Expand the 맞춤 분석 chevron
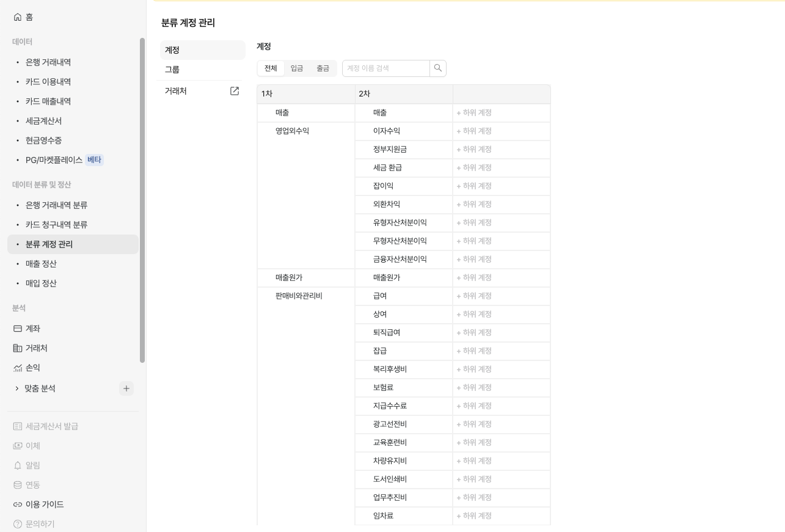The width and height of the screenshot is (785, 532). (17, 388)
